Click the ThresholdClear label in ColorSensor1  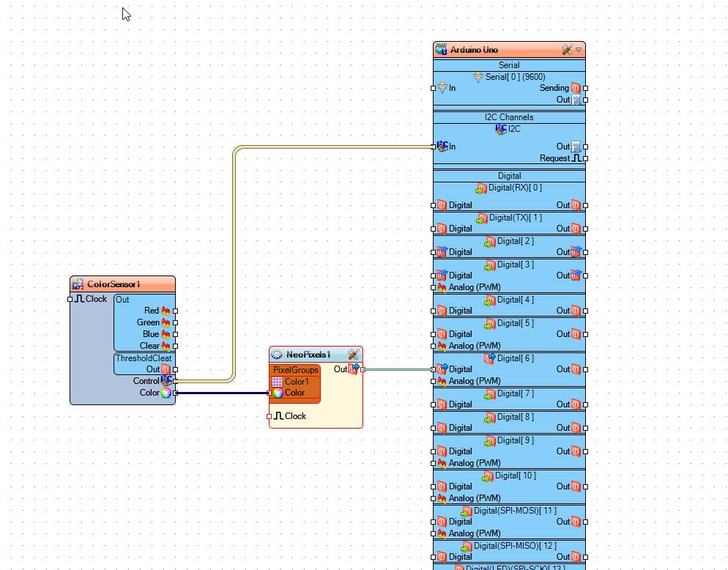pyautogui.click(x=144, y=358)
